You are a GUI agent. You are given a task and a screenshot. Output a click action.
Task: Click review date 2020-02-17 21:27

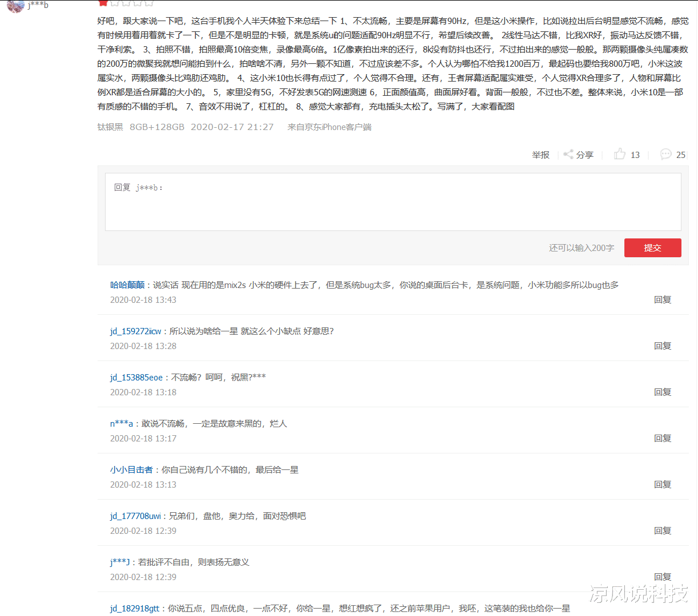[232, 127]
